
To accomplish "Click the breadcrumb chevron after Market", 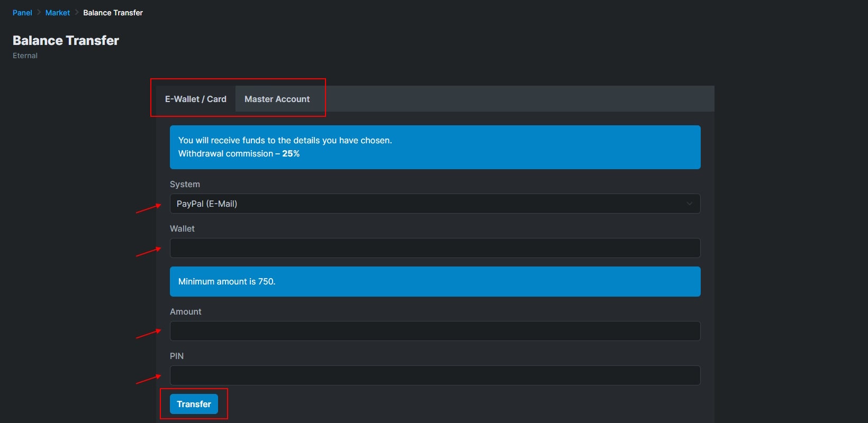I will coord(77,13).
